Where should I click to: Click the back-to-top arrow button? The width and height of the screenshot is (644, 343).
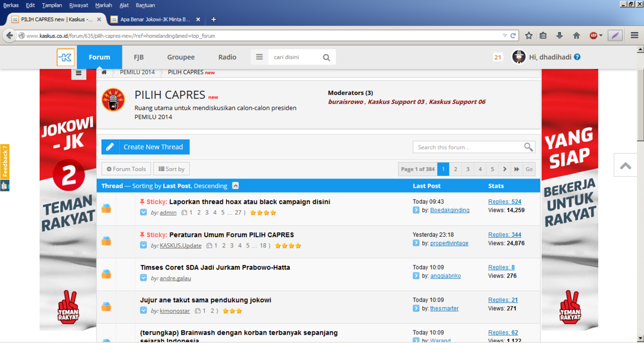click(626, 166)
